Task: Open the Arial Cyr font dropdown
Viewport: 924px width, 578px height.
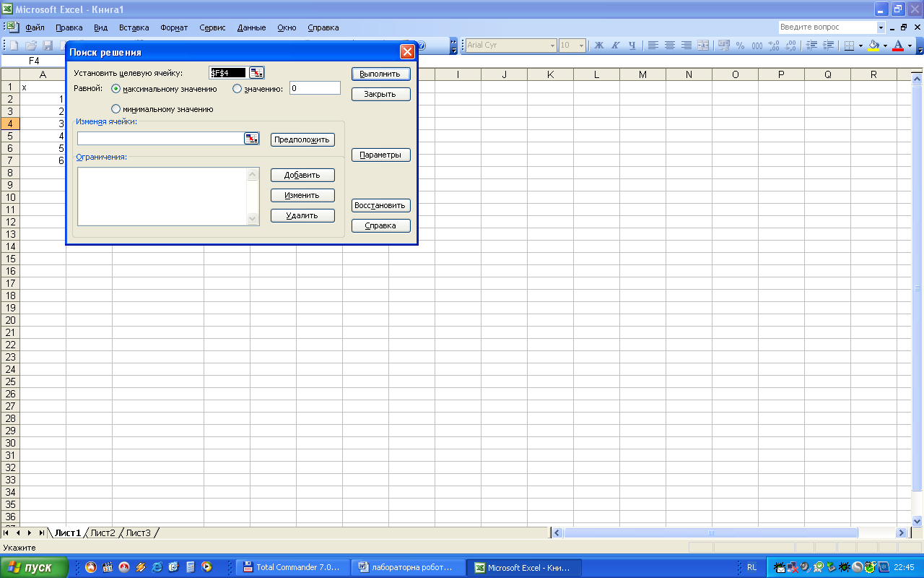Action: click(x=553, y=46)
